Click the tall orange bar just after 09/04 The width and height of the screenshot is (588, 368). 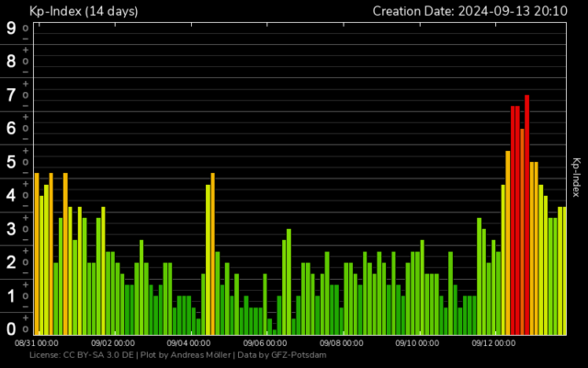coord(212,253)
